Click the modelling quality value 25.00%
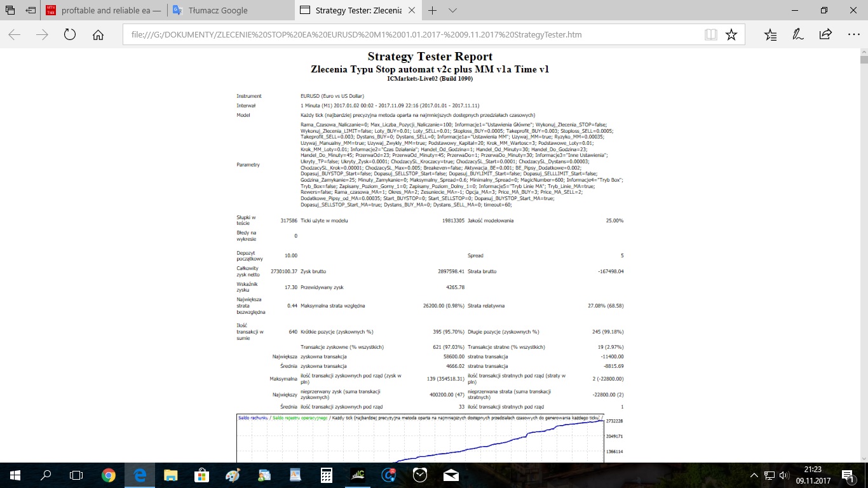 (x=614, y=220)
